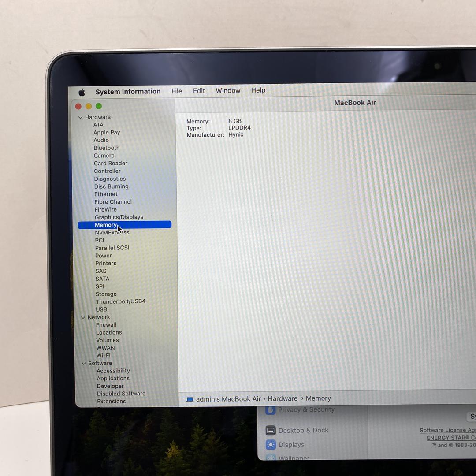This screenshot has width=476, height=476.
Task: Open the File menu
Action: 177,91
